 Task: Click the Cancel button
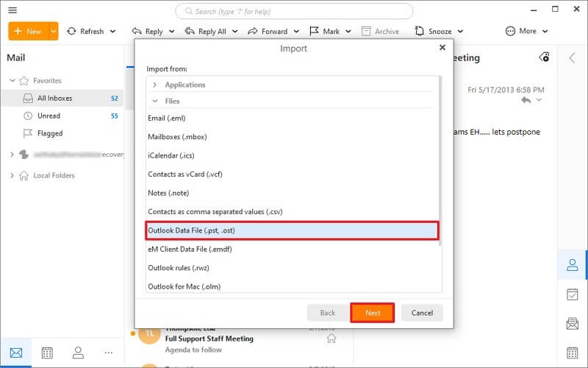(x=422, y=313)
